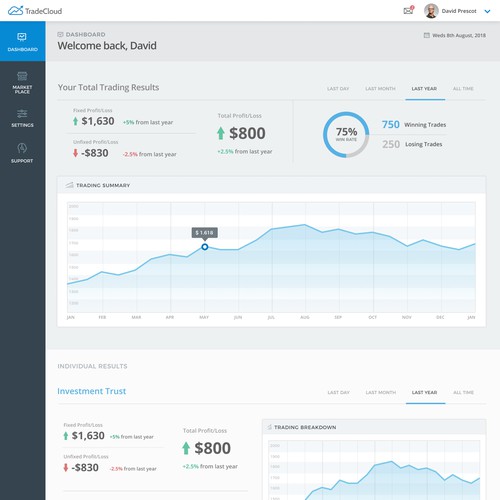Viewport: 500px width, 500px height.
Task: Switch total results to Last Month tab
Action: click(380, 89)
